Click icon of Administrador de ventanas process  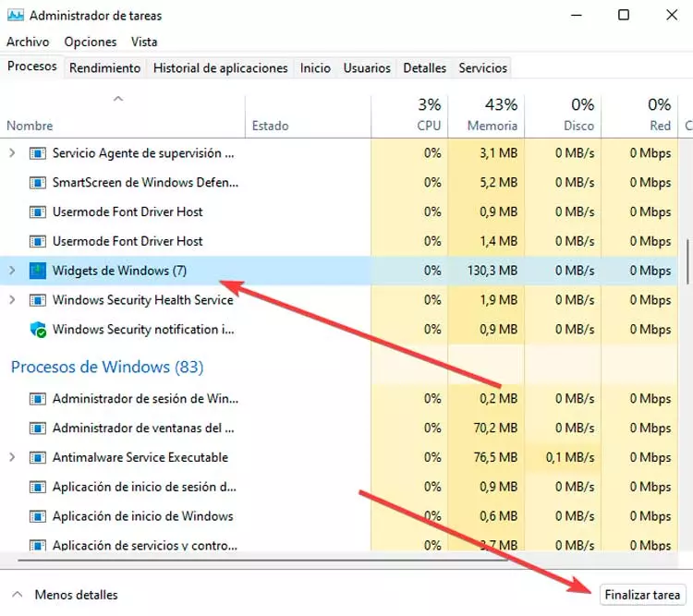[x=38, y=429]
